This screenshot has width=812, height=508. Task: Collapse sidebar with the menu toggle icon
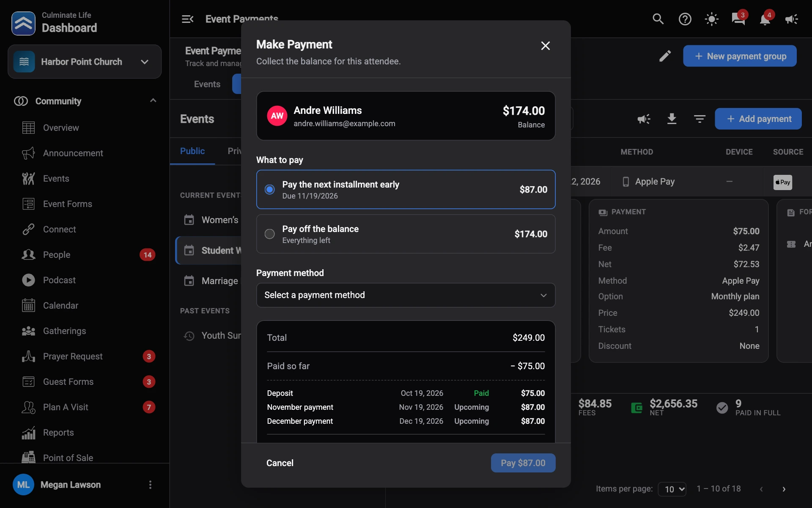click(187, 19)
